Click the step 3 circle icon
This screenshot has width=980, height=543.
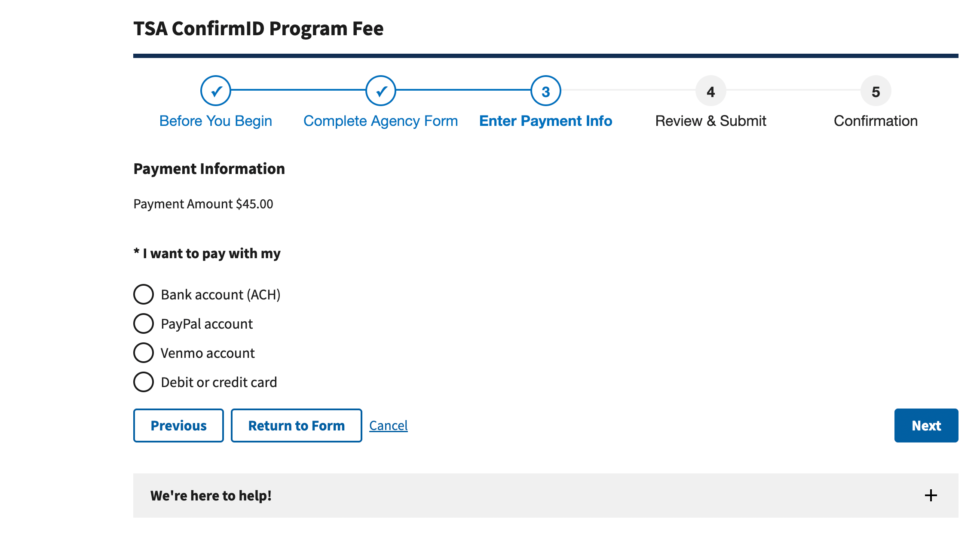coord(546,91)
